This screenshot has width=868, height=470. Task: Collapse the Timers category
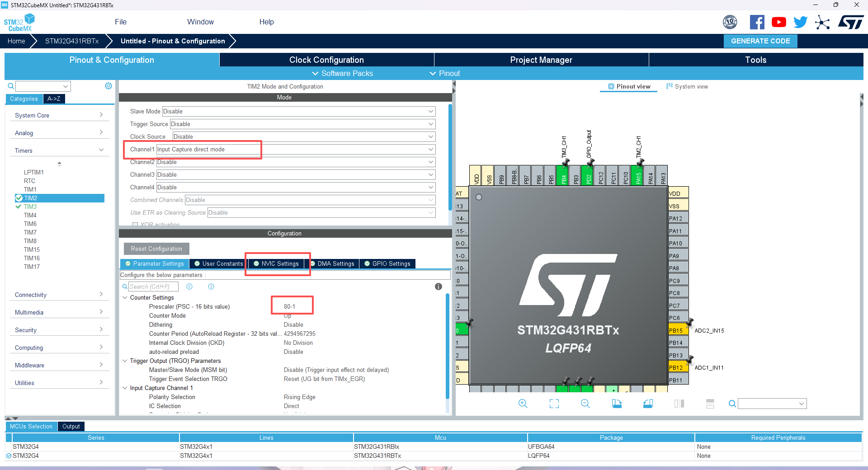point(59,150)
